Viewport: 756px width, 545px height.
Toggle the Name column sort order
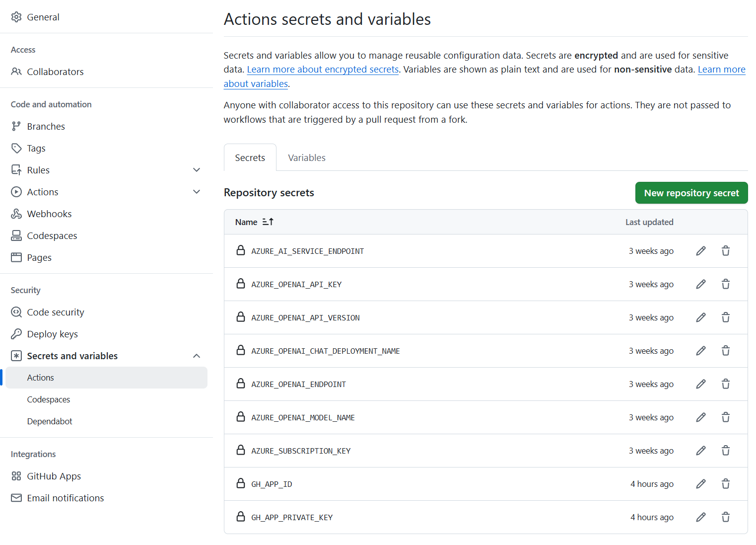point(268,222)
